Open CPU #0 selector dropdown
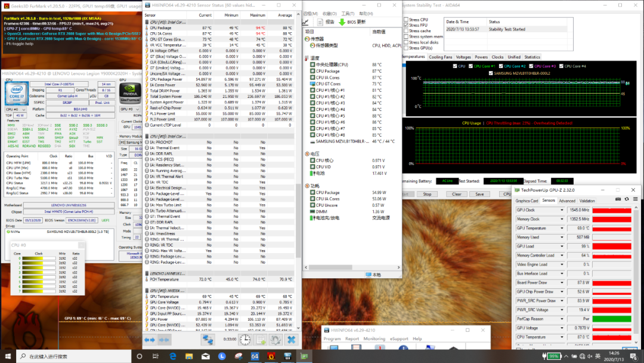Viewport: 644px width, 363px height. tap(16, 110)
